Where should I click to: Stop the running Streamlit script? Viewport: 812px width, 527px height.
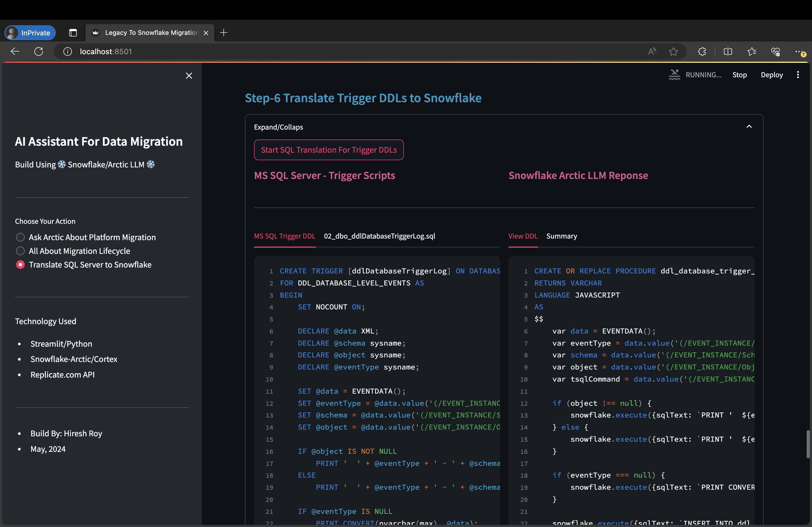(x=739, y=75)
